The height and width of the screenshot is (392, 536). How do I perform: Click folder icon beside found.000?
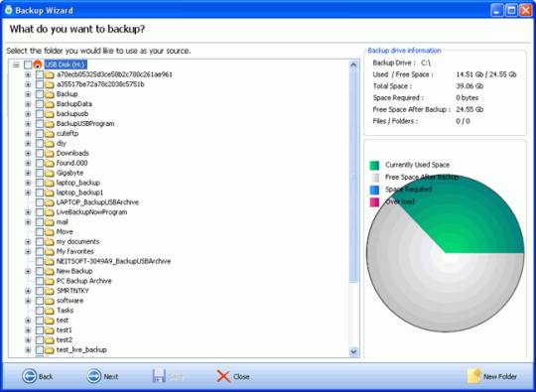click(x=50, y=163)
